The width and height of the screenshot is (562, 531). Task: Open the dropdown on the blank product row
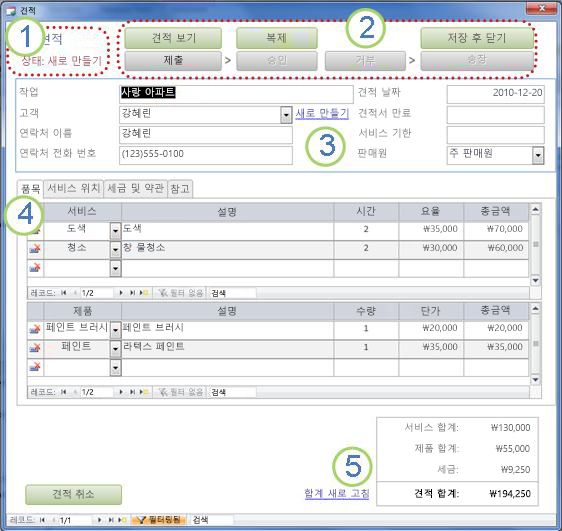(x=115, y=368)
